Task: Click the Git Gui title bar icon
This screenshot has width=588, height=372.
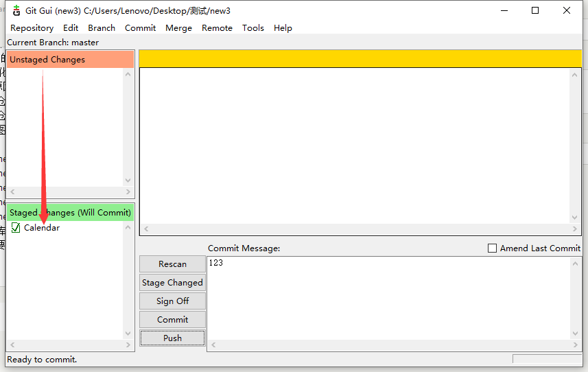Action: (16, 11)
